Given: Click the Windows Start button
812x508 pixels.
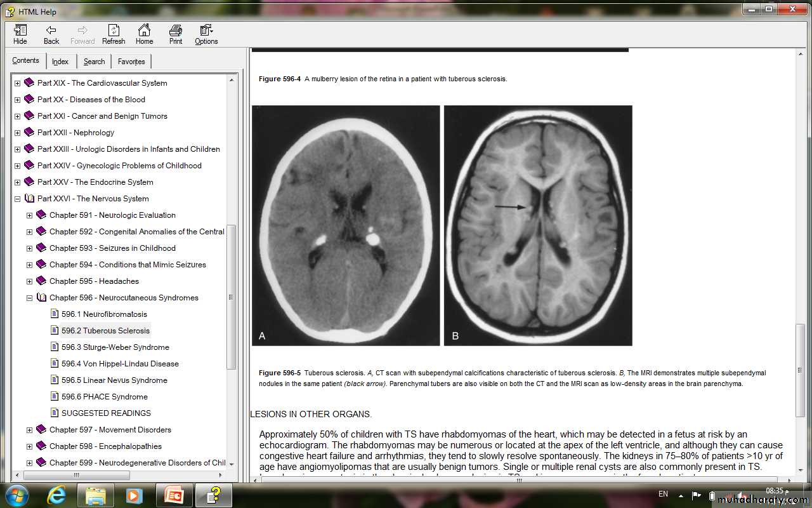Looking at the screenshot, I should [17, 494].
